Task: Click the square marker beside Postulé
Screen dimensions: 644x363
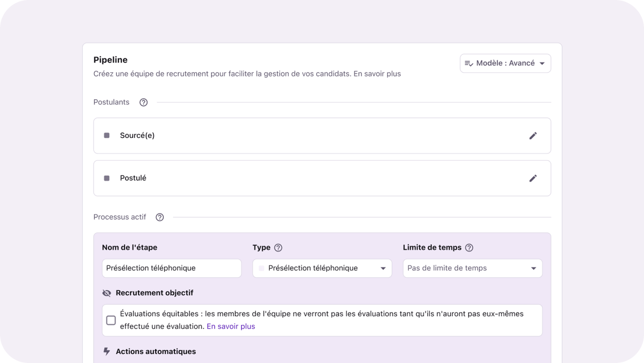Action: [x=107, y=178]
